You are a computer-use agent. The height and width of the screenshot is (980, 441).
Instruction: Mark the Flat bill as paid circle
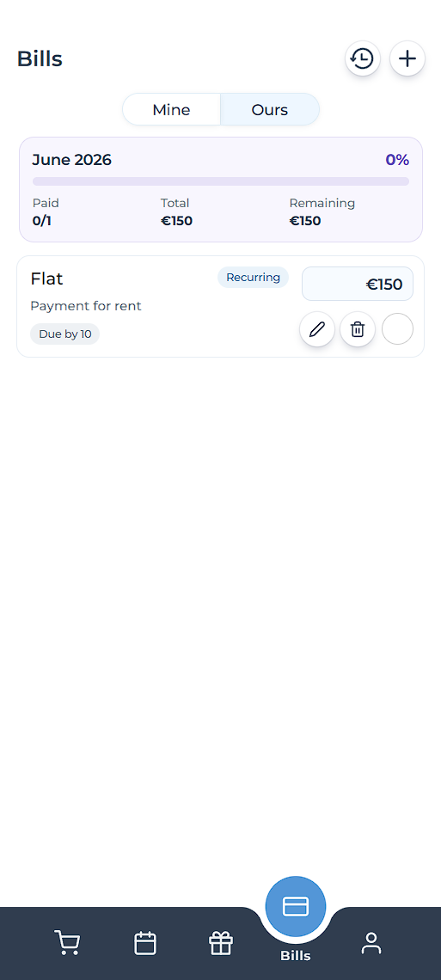pyautogui.click(x=397, y=328)
